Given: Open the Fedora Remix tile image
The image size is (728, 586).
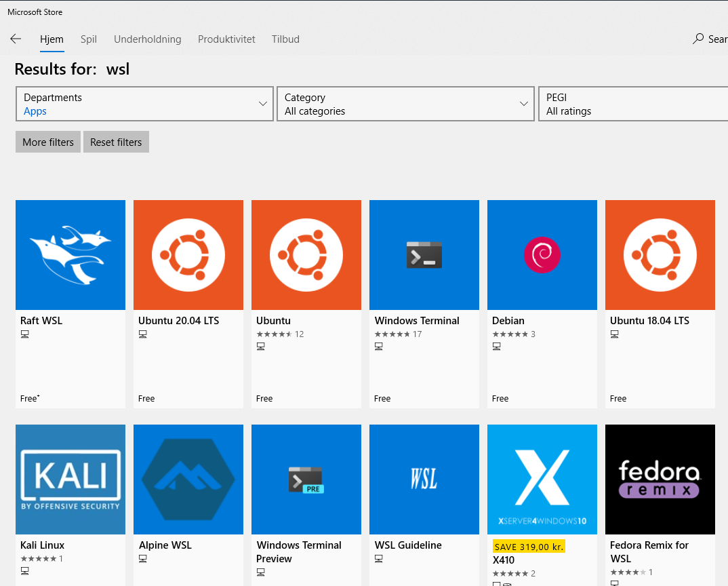Looking at the screenshot, I should pos(660,480).
